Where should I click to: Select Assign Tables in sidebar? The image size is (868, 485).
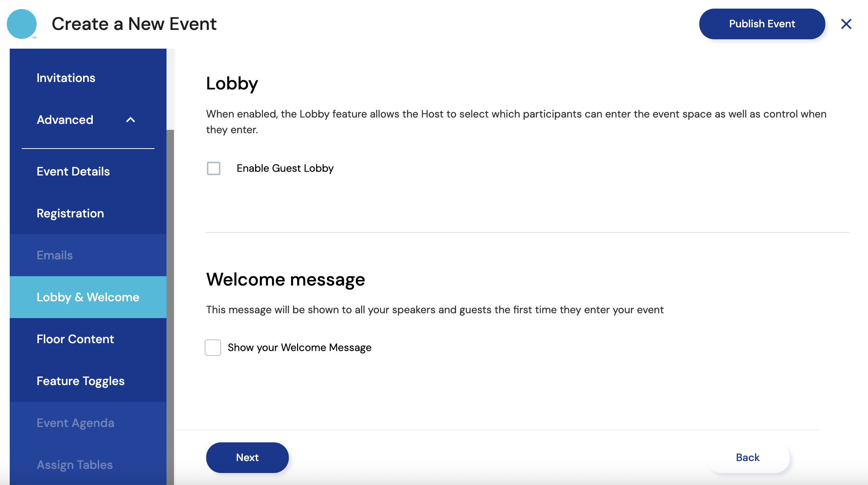[x=74, y=465]
